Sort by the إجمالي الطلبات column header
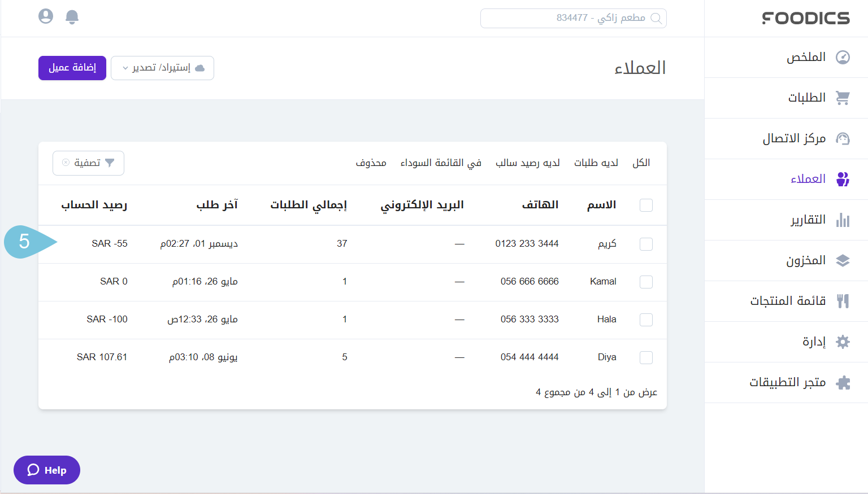 309,204
